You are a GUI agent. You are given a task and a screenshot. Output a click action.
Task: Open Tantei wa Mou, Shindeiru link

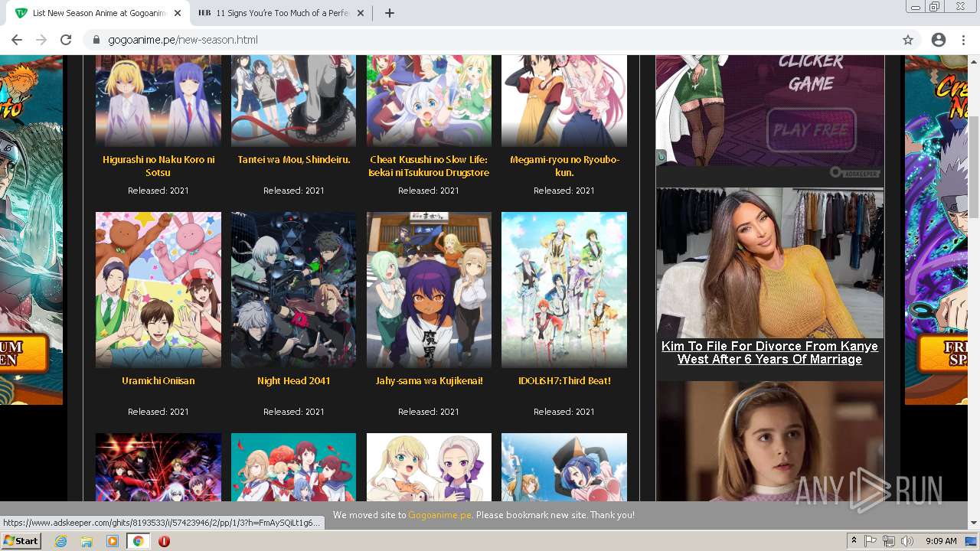pos(294,159)
